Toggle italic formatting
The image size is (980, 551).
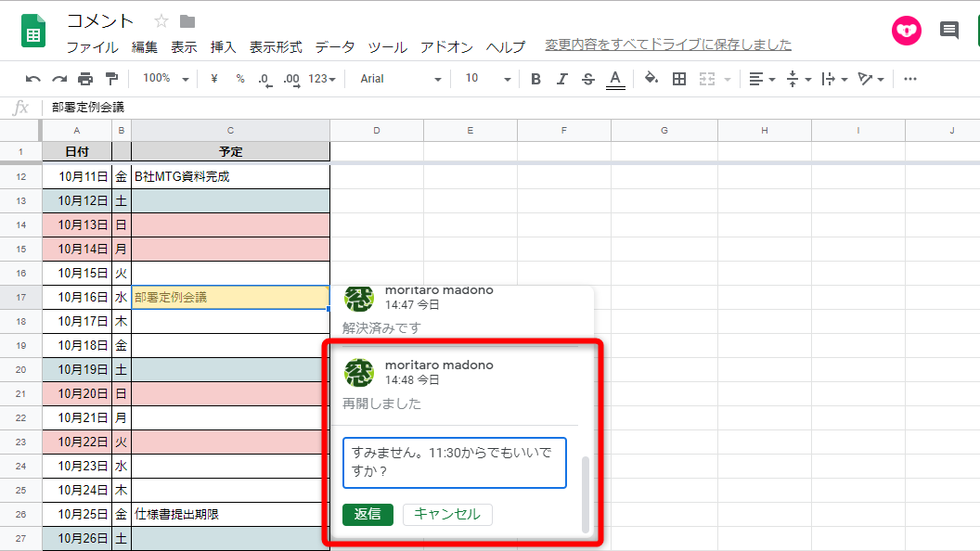[561, 79]
